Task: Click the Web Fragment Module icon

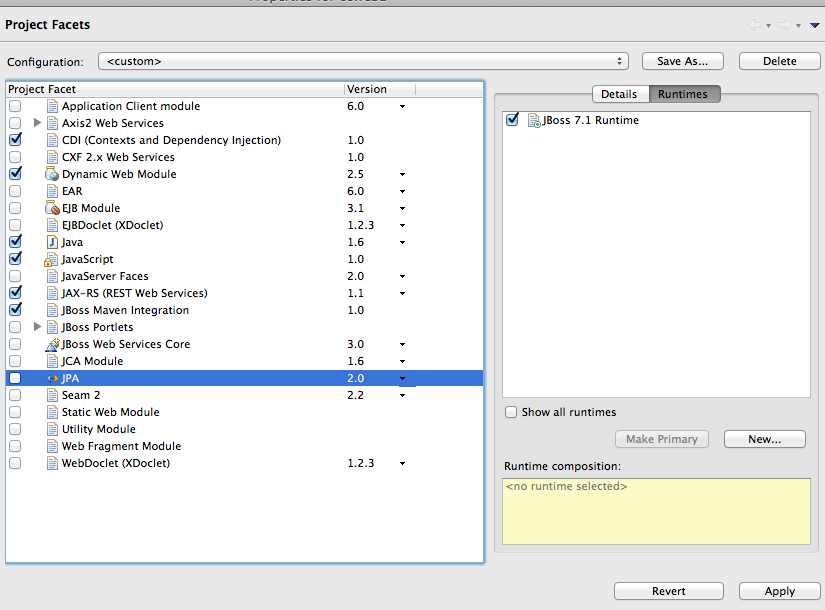Action: 52,446
